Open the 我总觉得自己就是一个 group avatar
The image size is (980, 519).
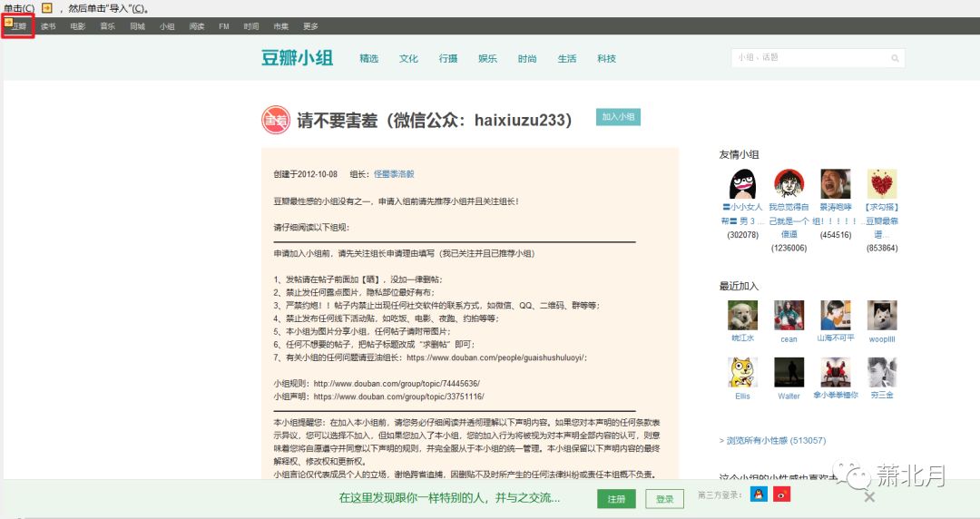(x=789, y=184)
